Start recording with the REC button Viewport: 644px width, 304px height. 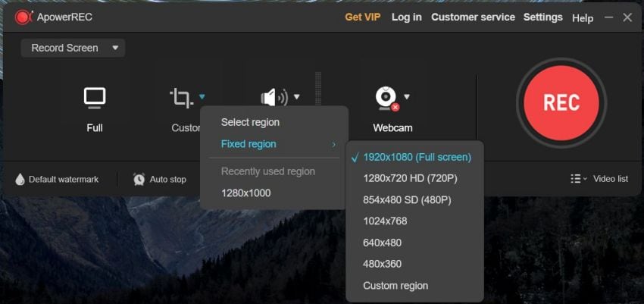561,102
